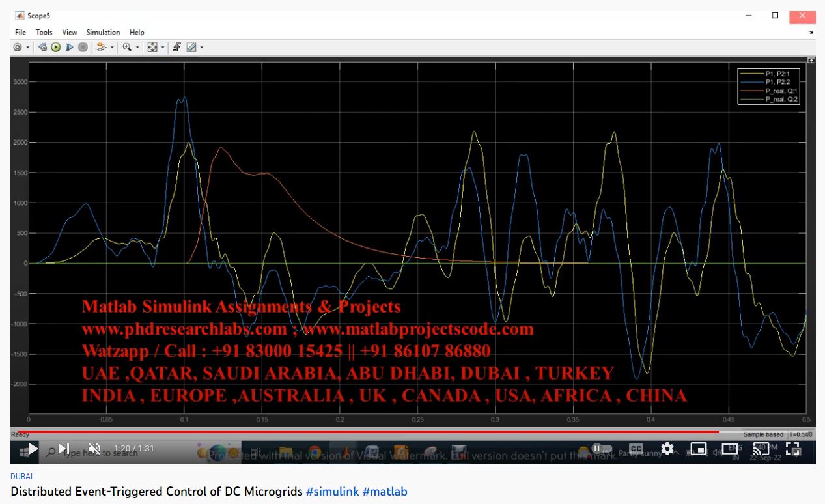This screenshot has height=504, width=825.
Task: Click the DUBAI location link below the video
Action: click(21, 477)
